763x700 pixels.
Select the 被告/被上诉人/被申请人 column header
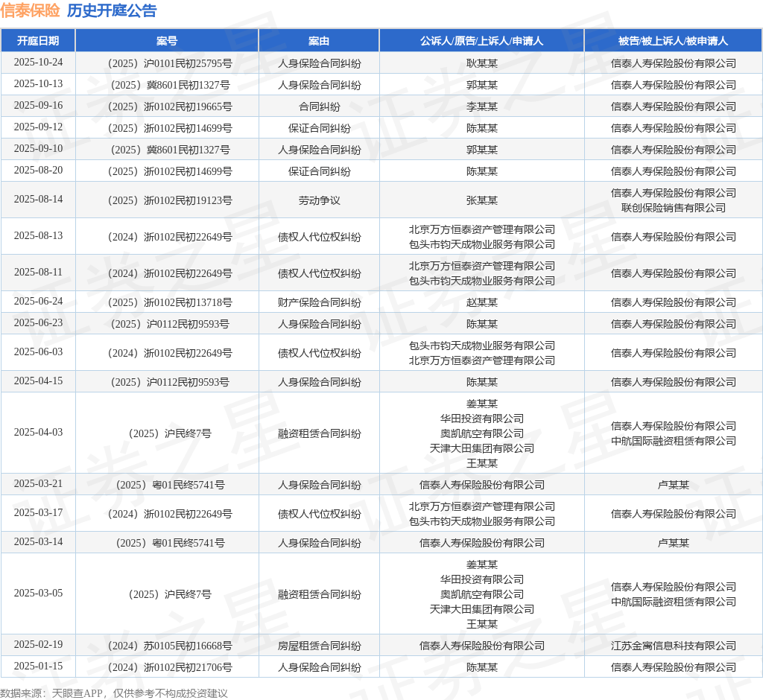(x=674, y=41)
